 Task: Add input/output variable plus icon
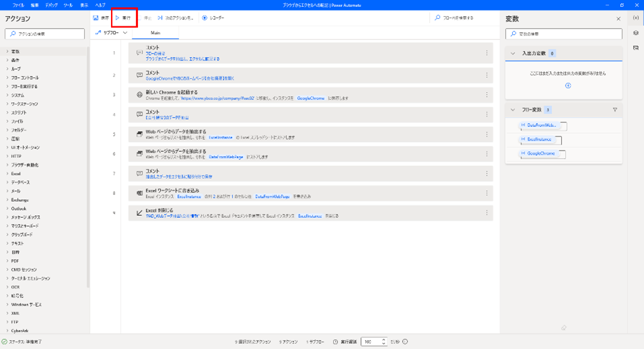point(568,85)
